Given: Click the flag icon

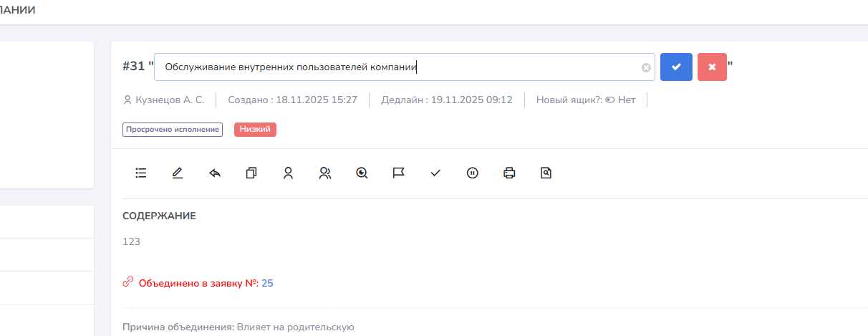Looking at the screenshot, I should pos(399,173).
